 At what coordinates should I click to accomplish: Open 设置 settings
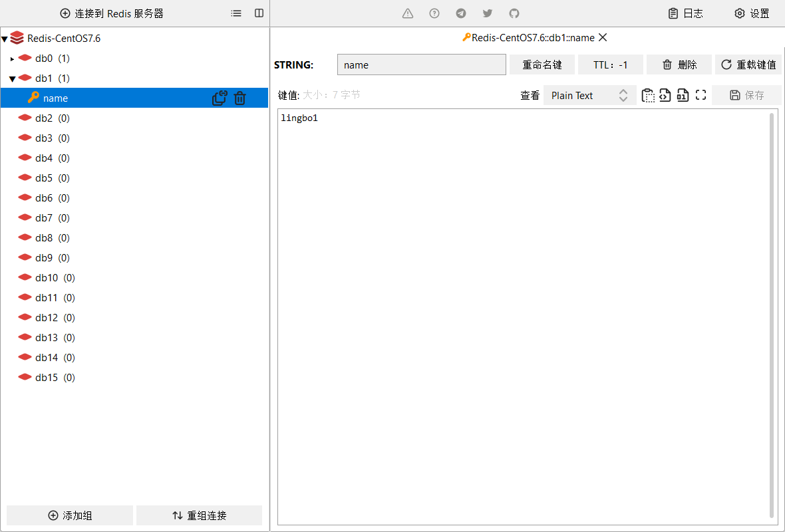tap(752, 13)
